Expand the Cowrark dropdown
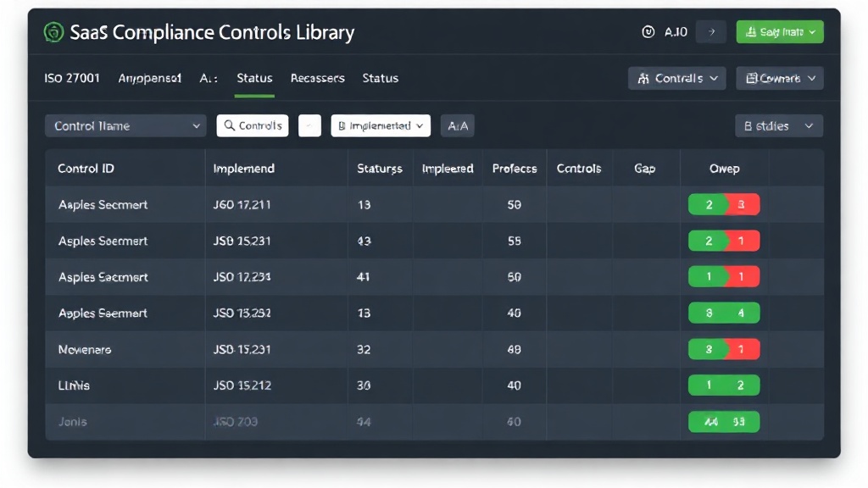 pyautogui.click(x=780, y=78)
